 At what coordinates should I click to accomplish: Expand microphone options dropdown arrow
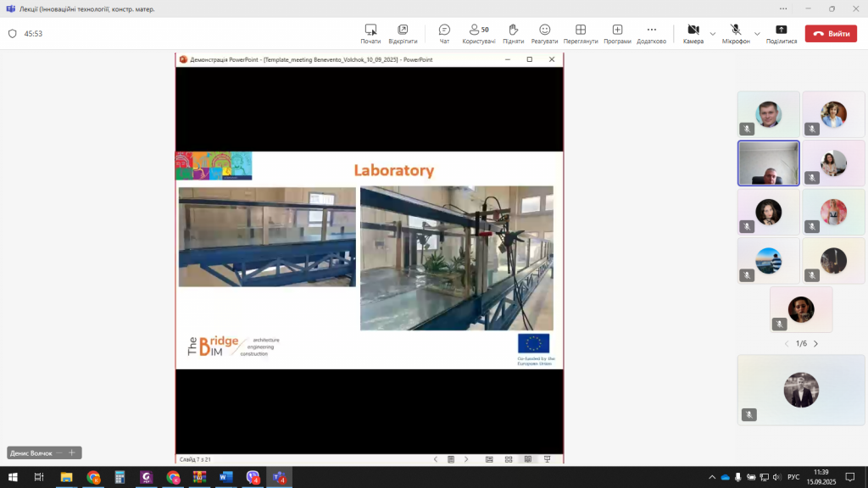point(757,34)
